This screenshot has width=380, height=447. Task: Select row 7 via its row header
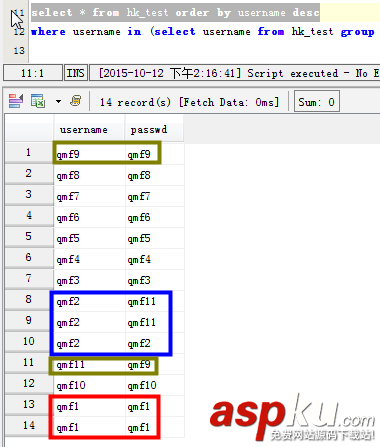point(29,279)
